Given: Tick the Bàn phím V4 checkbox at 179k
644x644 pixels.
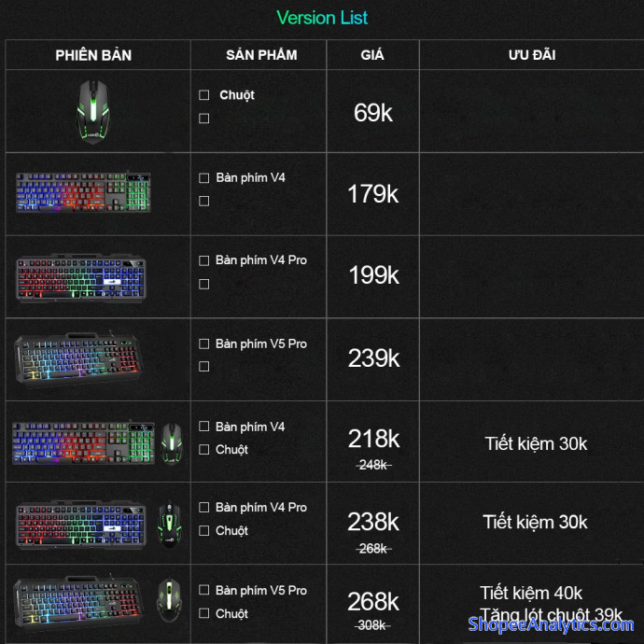Looking at the screenshot, I should click(x=204, y=178).
